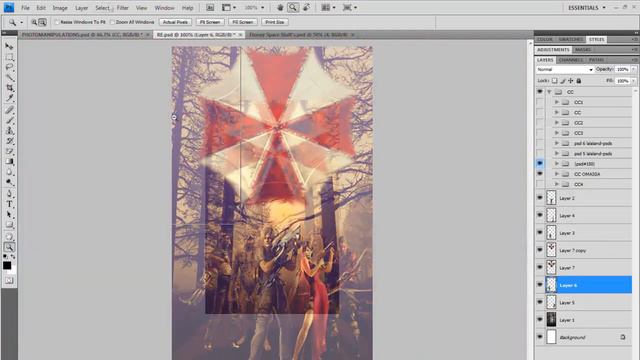Select the Rectangular Marquee tool
This screenshot has height=360, width=640.
click(9, 57)
